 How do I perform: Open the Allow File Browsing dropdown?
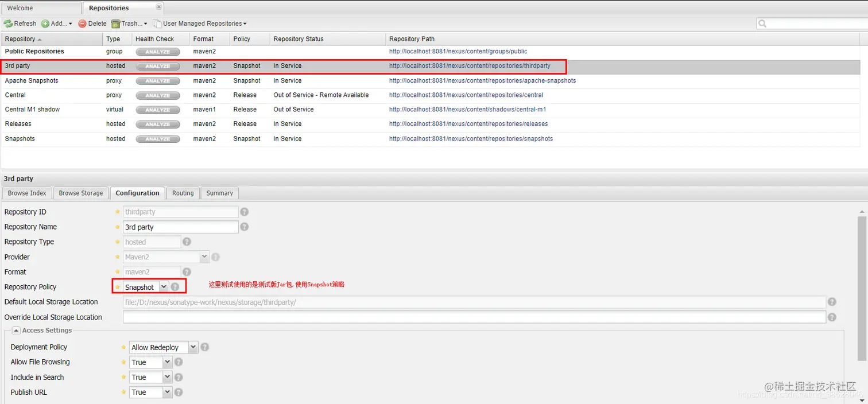click(x=167, y=362)
